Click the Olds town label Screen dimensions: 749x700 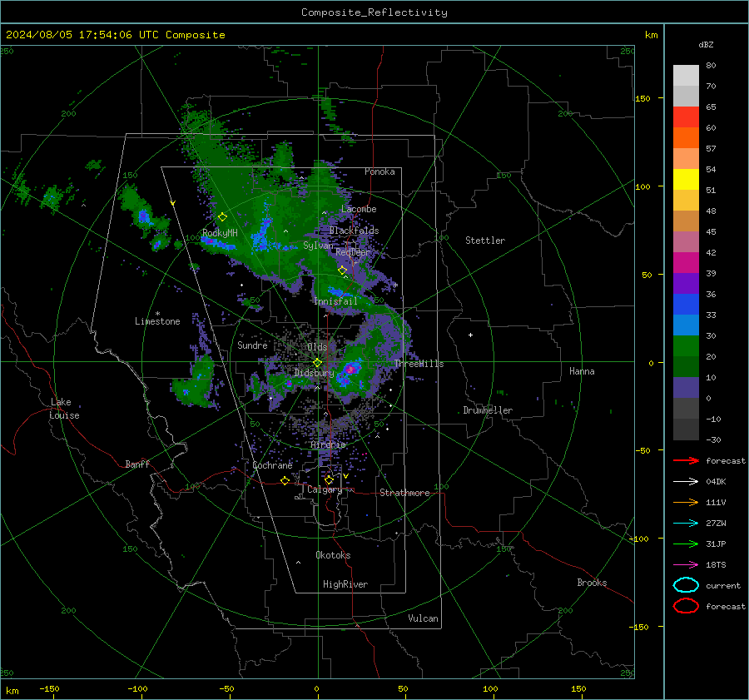(x=317, y=347)
